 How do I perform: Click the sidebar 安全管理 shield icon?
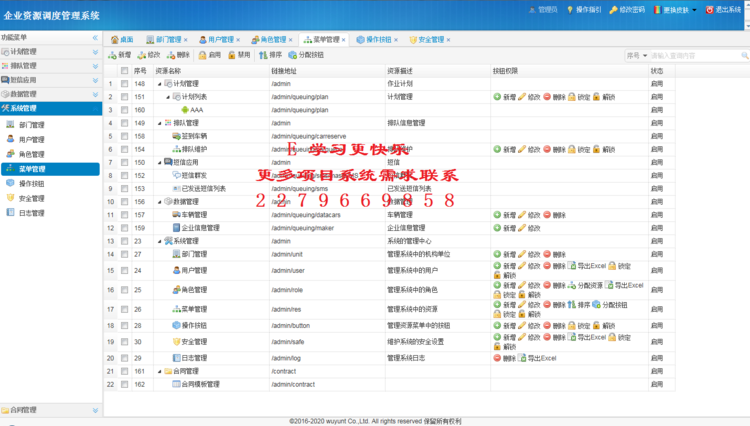[x=10, y=198]
